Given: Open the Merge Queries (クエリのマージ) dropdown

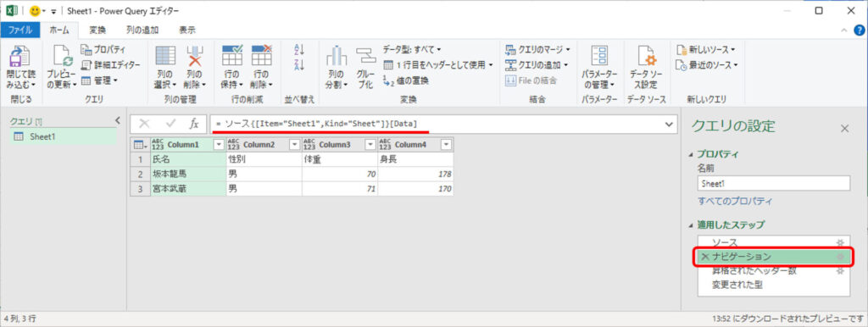Looking at the screenshot, I should (x=537, y=49).
